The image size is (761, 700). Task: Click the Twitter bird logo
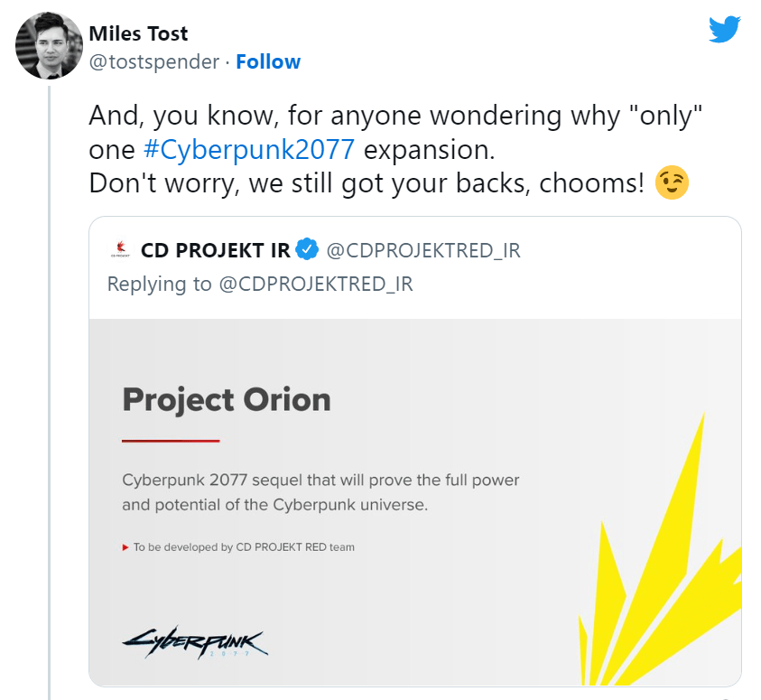pos(724,29)
